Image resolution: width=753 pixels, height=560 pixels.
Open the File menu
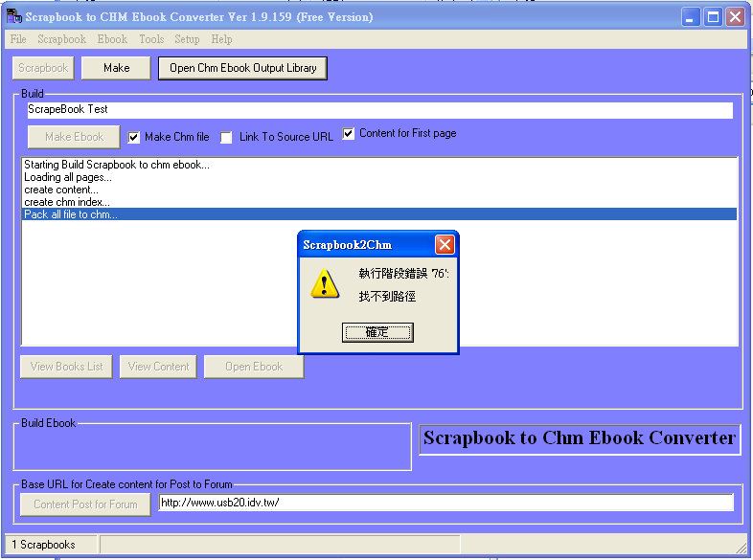click(18, 39)
